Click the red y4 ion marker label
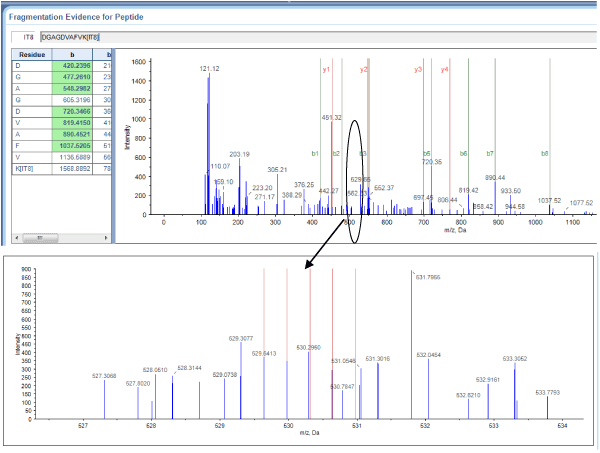This screenshot has width=600, height=453. click(x=445, y=70)
